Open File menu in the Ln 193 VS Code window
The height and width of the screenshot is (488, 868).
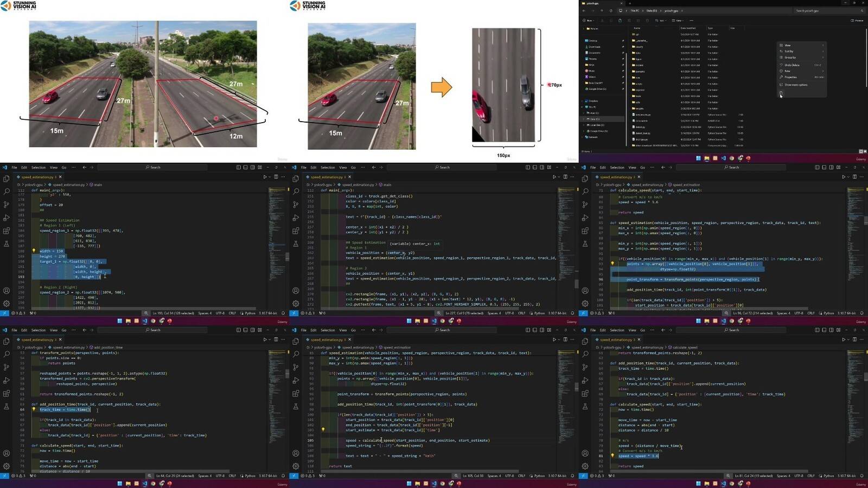pyautogui.click(x=15, y=167)
